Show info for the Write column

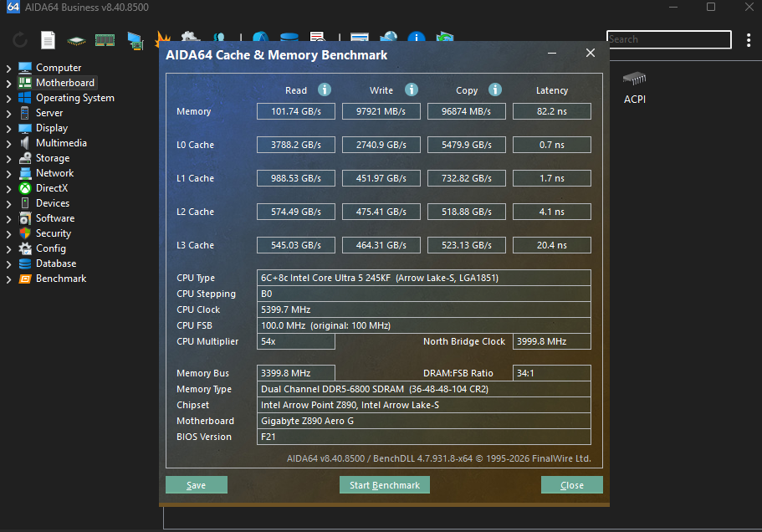click(412, 90)
